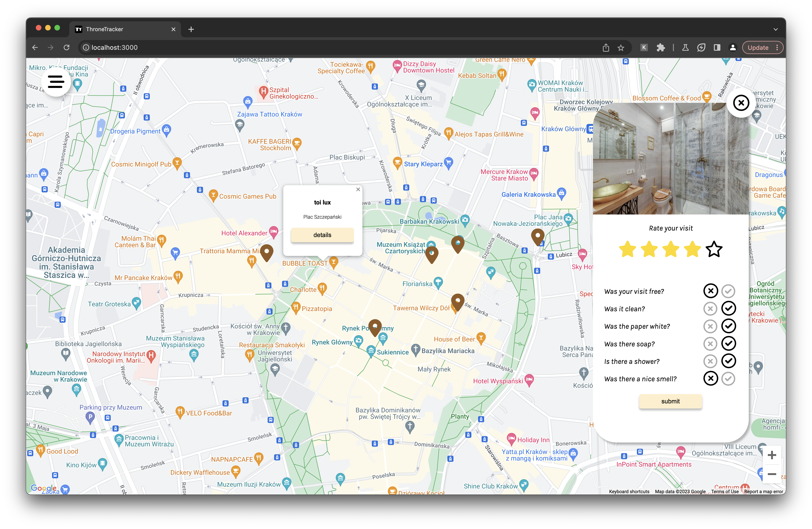Expand the tab search chevron in browser
Image resolution: width=812 pixels, height=529 pixels.
(x=775, y=29)
